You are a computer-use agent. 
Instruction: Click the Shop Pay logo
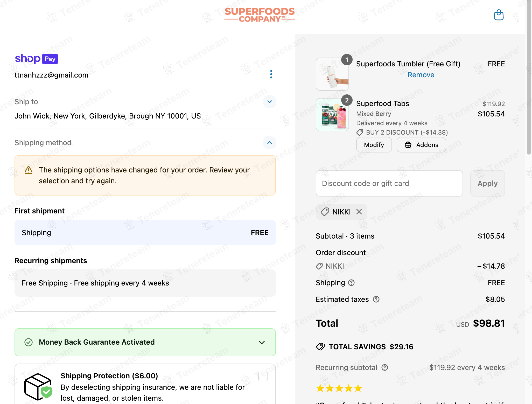36,59
